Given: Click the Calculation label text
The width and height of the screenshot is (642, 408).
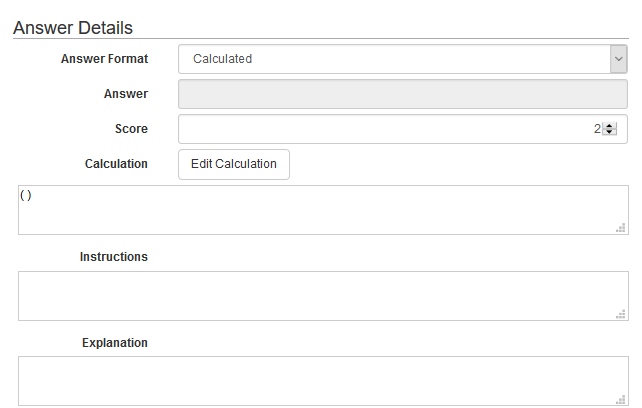Looking at the screenshot, I should 115,164.
